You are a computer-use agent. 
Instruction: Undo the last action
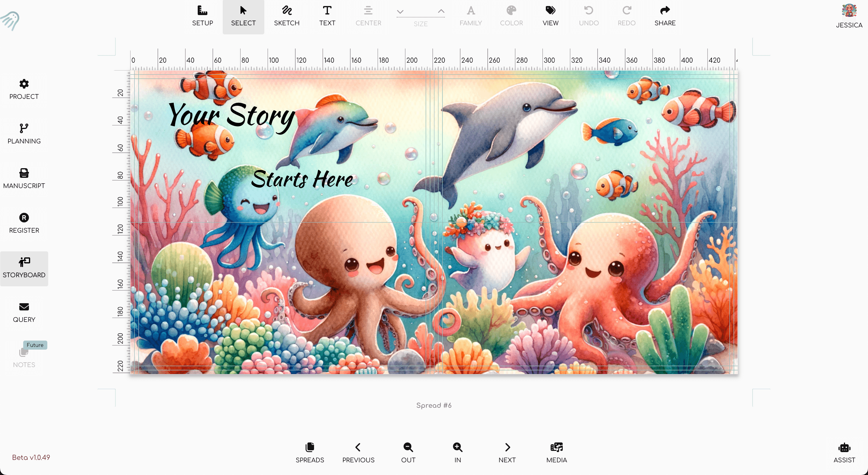pyautogui.click(x=589, y=16)
